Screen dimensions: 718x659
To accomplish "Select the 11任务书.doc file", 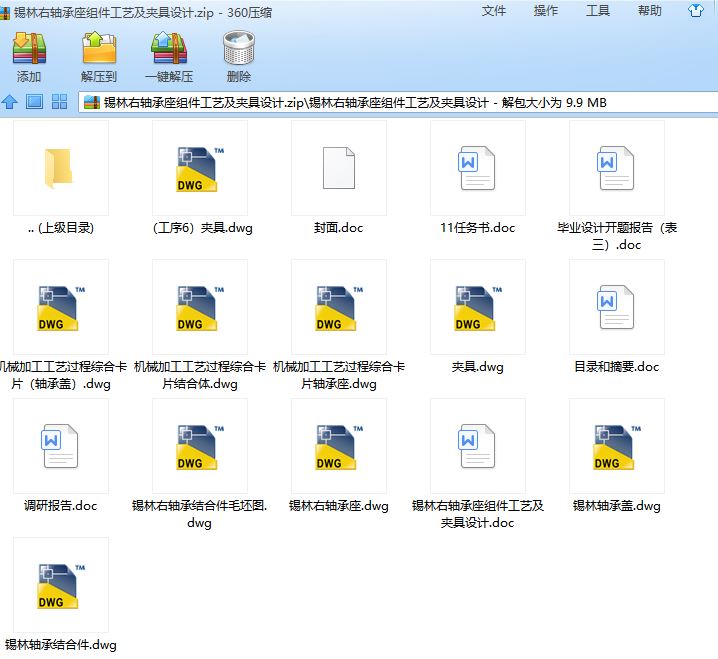I will pyautogui.click(x=477, y=168).
